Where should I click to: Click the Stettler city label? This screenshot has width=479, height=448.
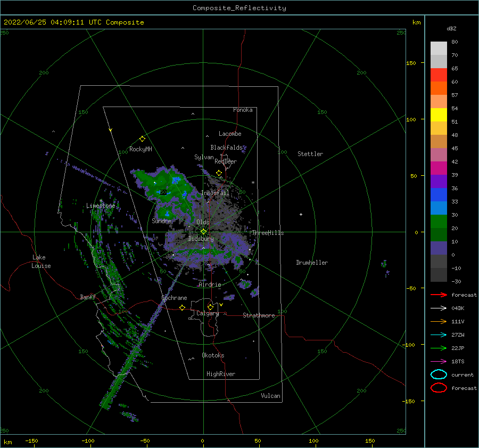coord(310,154)
